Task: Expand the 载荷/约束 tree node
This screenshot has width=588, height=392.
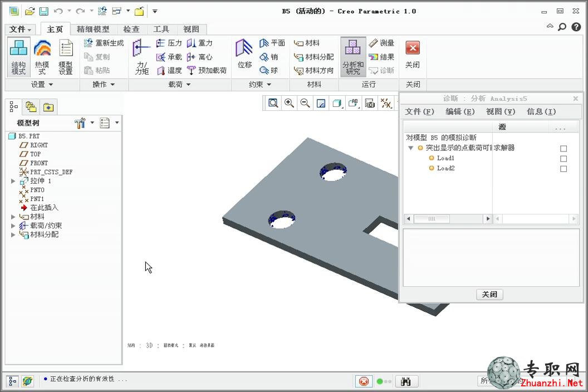Action: coord(13,226)
